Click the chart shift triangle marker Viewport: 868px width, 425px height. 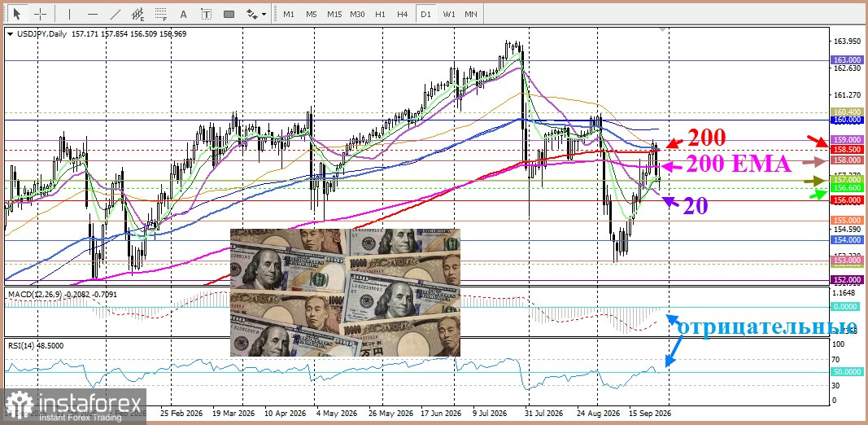[663, 29]
